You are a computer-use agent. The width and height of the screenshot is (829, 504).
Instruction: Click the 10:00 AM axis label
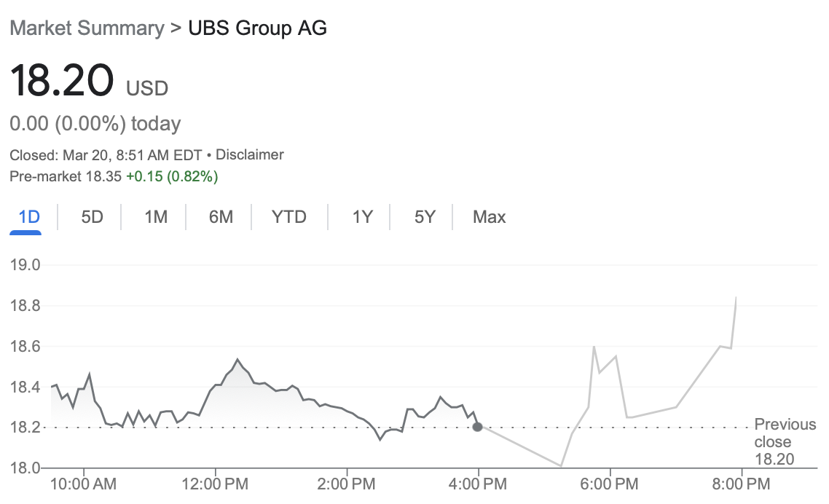(x=83, y=484)
